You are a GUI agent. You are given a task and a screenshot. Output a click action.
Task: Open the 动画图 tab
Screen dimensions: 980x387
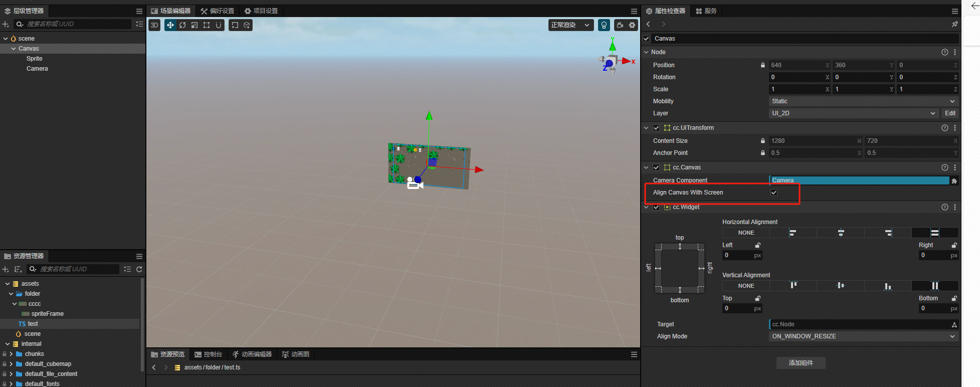point(296,354)
